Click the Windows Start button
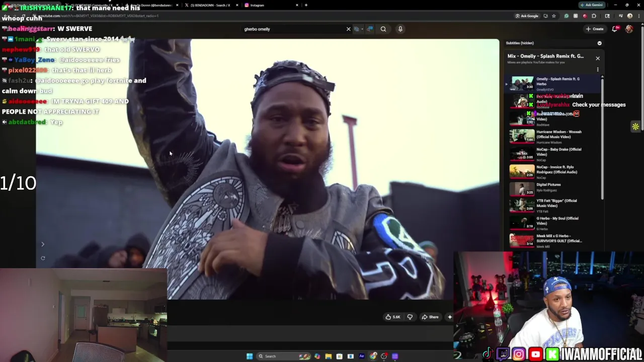The image size is (644, 362). (249, 356)
